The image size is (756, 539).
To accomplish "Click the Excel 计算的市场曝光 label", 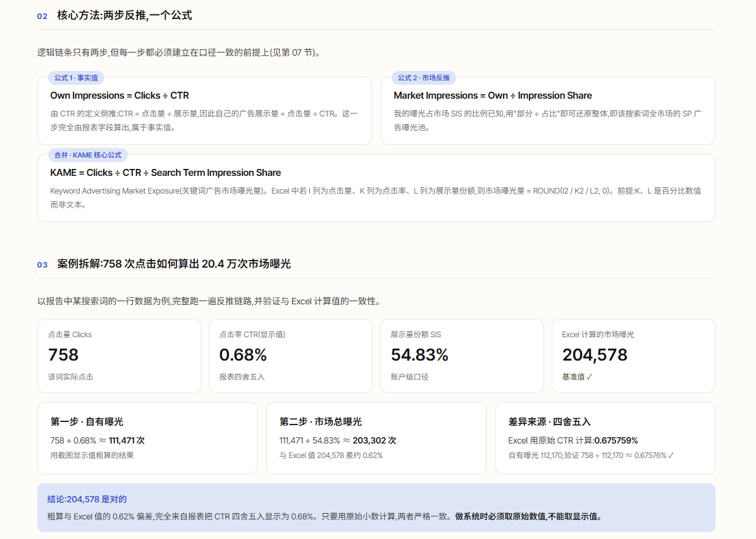I will 598,335.
